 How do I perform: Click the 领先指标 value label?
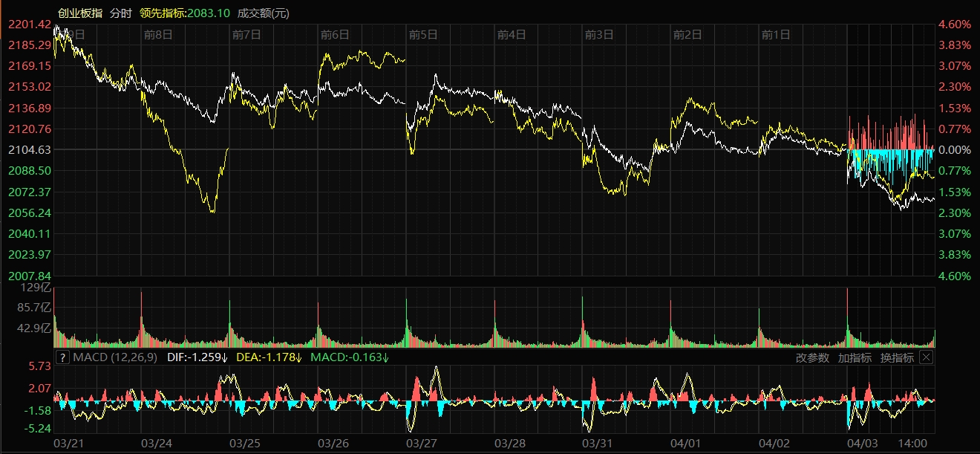pyautogui.click(x=185, y=13)
